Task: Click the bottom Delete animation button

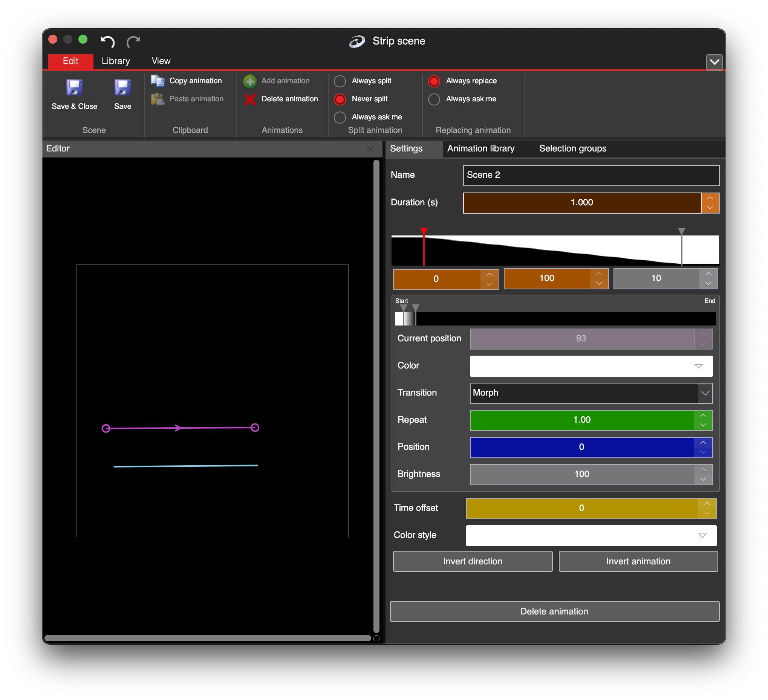Action: click(x=554, y=611)
